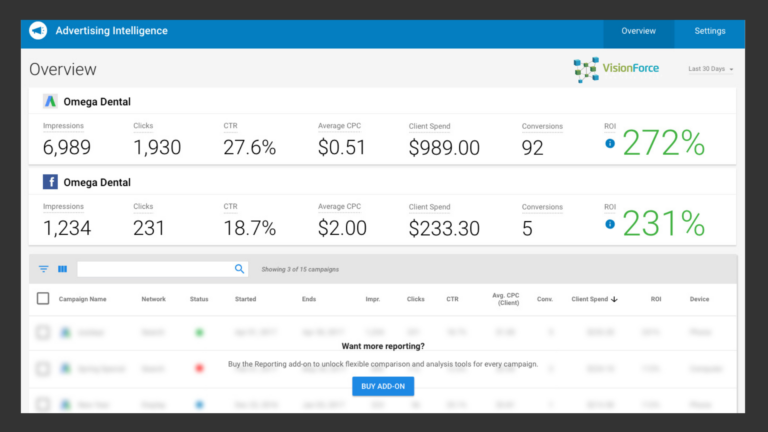Screen dimensions: 768x432
Task: Open the Last 30 Days date dropdown
Action: point(711,69)
